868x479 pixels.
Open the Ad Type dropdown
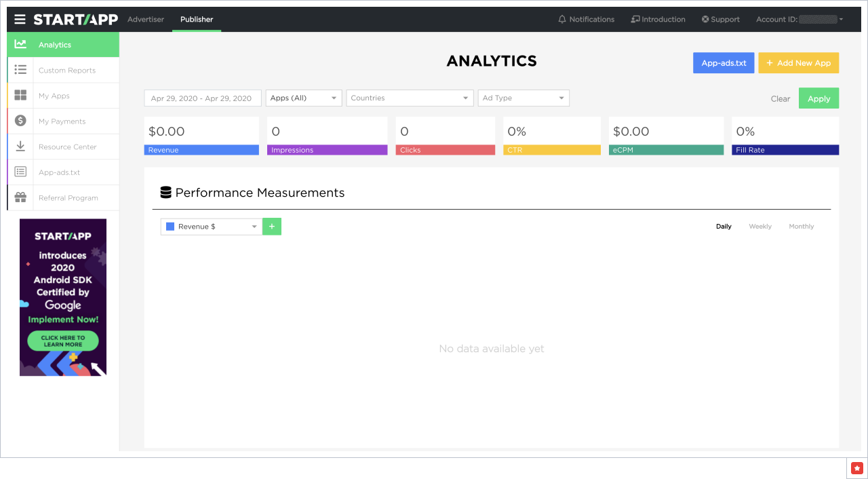coord(523,98)
